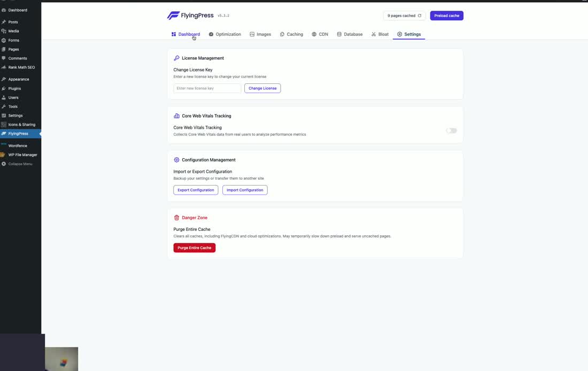Click the Preload cache button
This screenshot has width=588, height=371.
coord(447,16)
